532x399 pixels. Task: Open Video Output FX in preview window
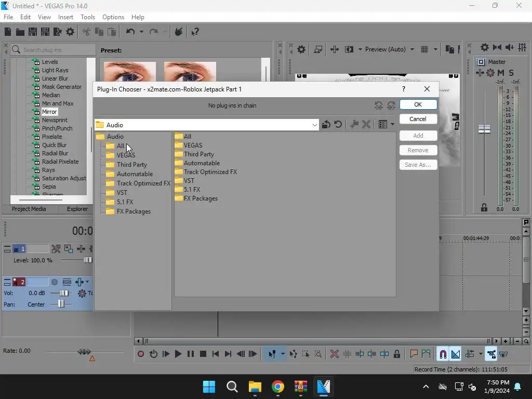tap(334, 49)
